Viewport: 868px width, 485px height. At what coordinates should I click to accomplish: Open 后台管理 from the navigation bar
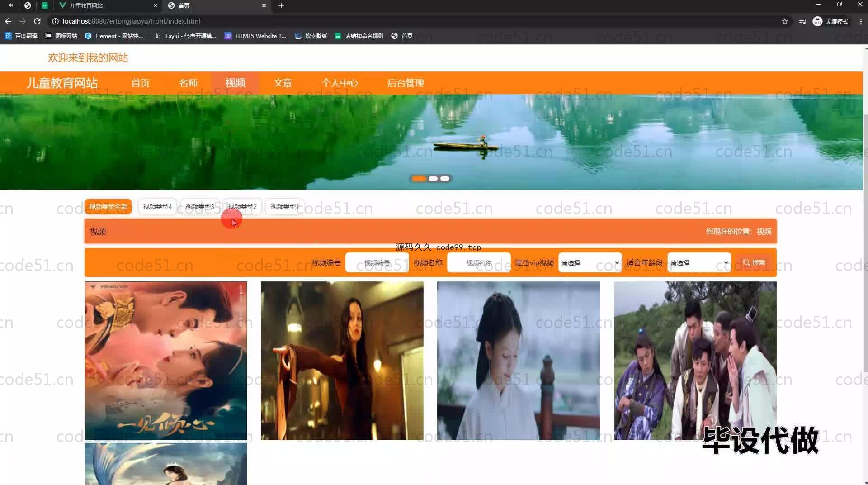406,83
